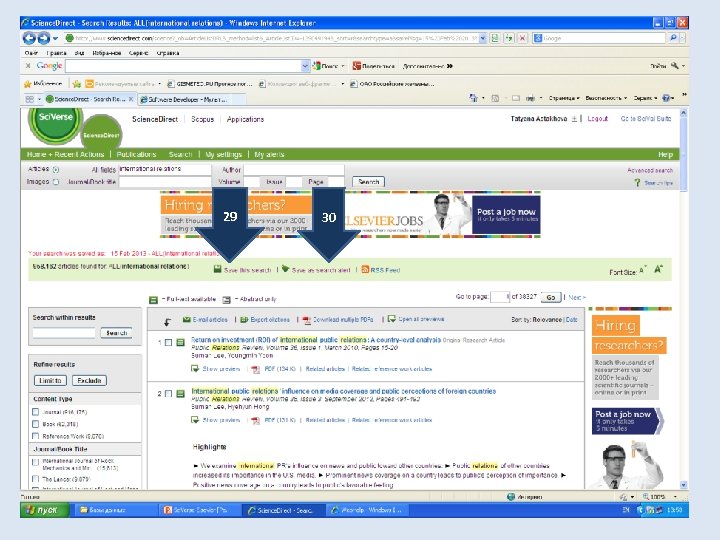
Task: Check the International Journal of Rock Mechanics box
Action: [x=35, y=462]
